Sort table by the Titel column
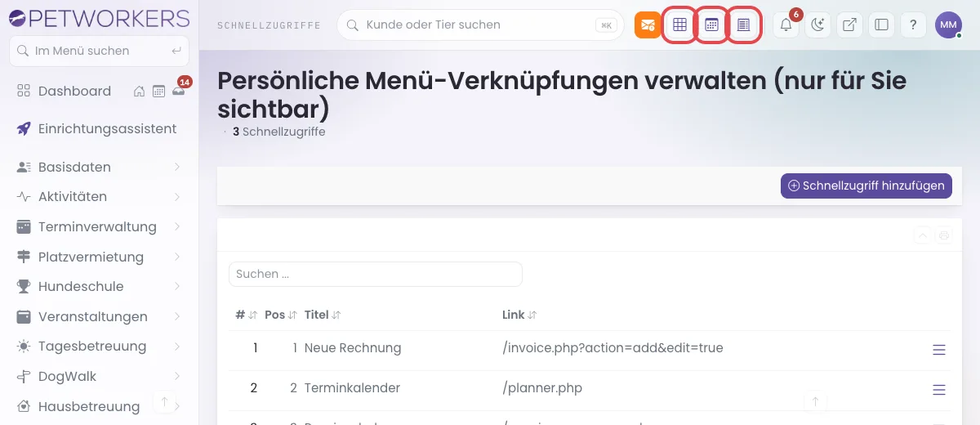 pos(323,315)
